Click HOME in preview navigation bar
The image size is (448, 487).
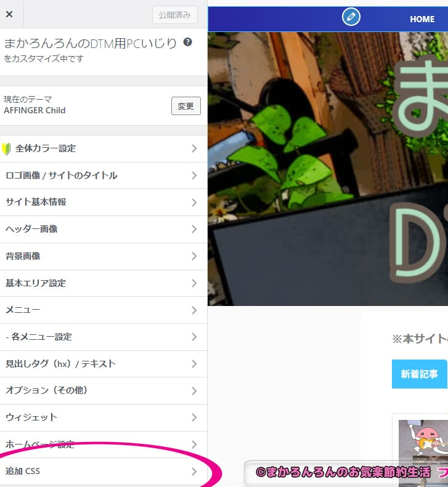click(422, 19)
